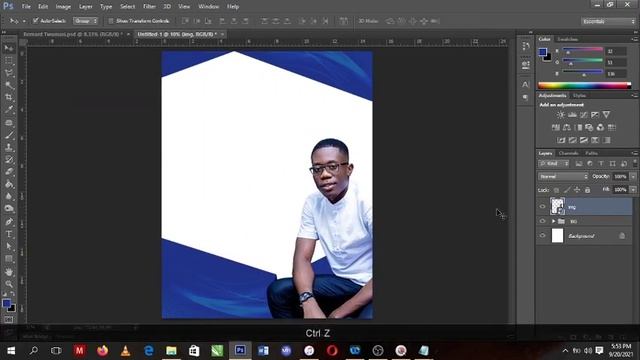Add a Levels adjustment
The image size is (640, 360).
[572, 115]
